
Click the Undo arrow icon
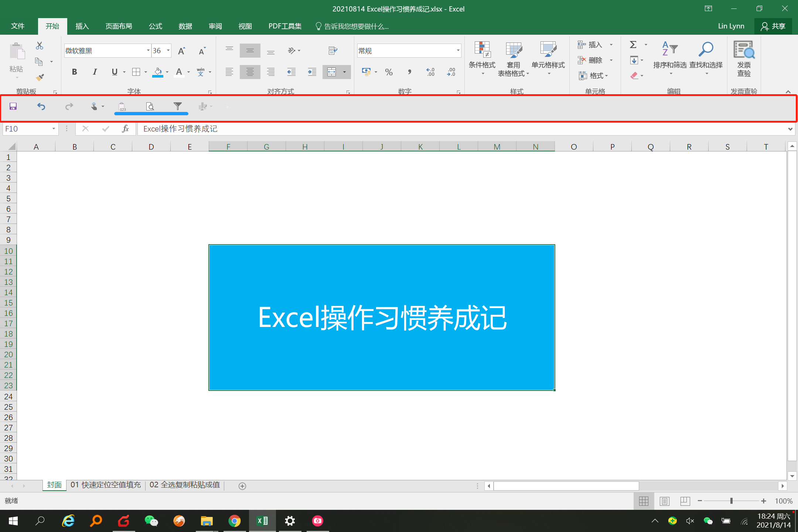[41, 107]
